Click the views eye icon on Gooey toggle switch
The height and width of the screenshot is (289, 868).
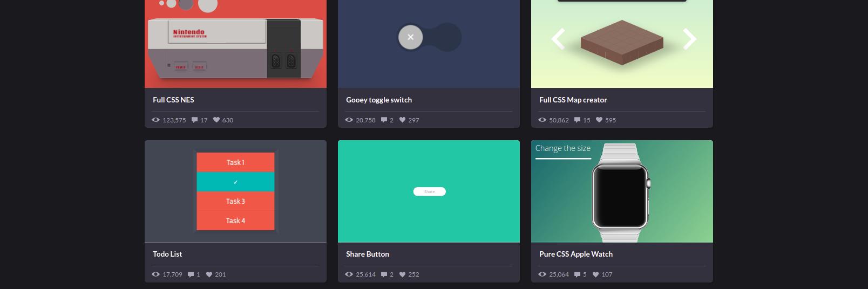pyautogui.click(x=349, y=120)
